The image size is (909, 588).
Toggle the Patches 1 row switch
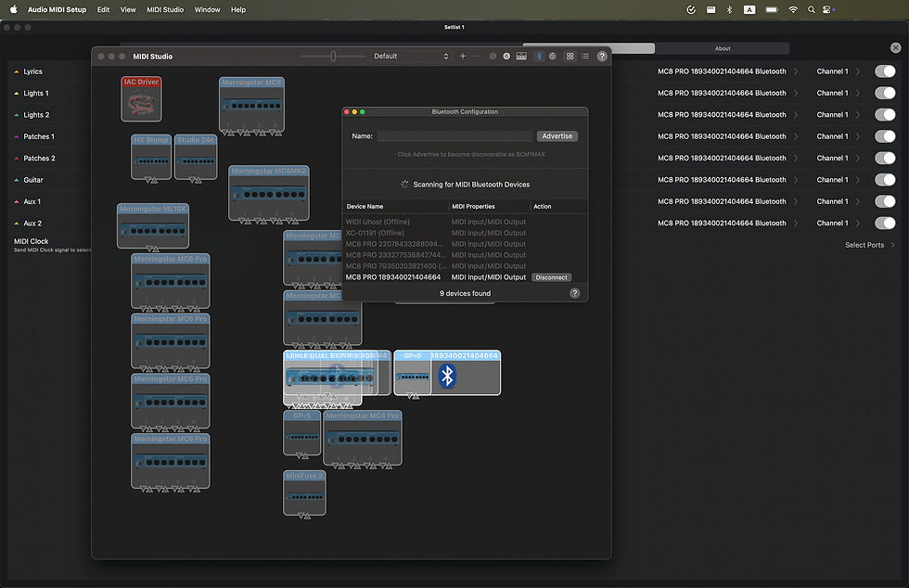point(885,136)
